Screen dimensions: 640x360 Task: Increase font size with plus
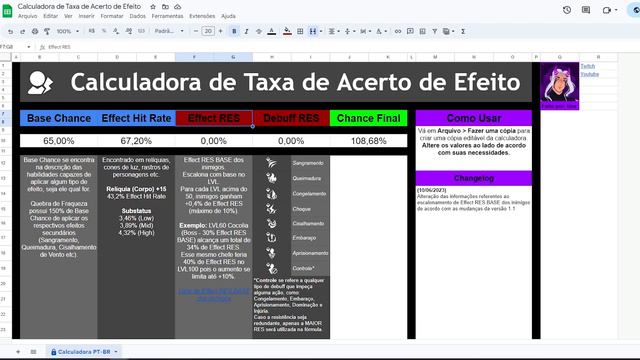220,31
